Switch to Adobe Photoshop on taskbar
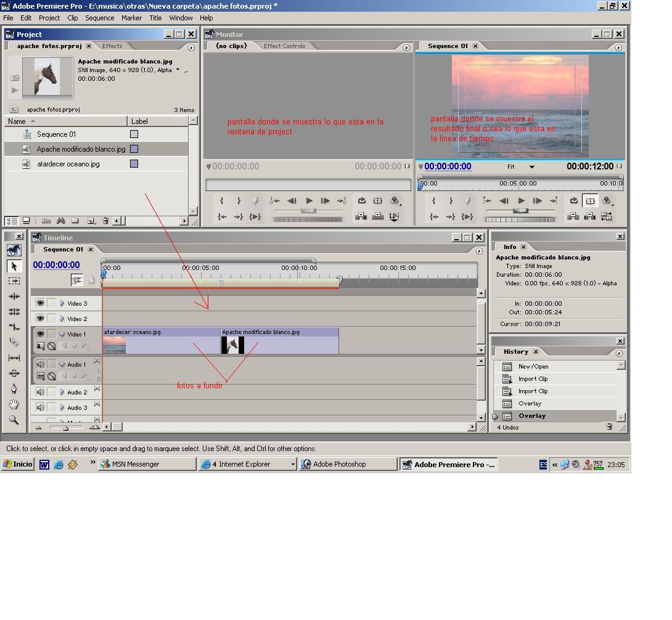The image size is (672, 620). point(348,464)
